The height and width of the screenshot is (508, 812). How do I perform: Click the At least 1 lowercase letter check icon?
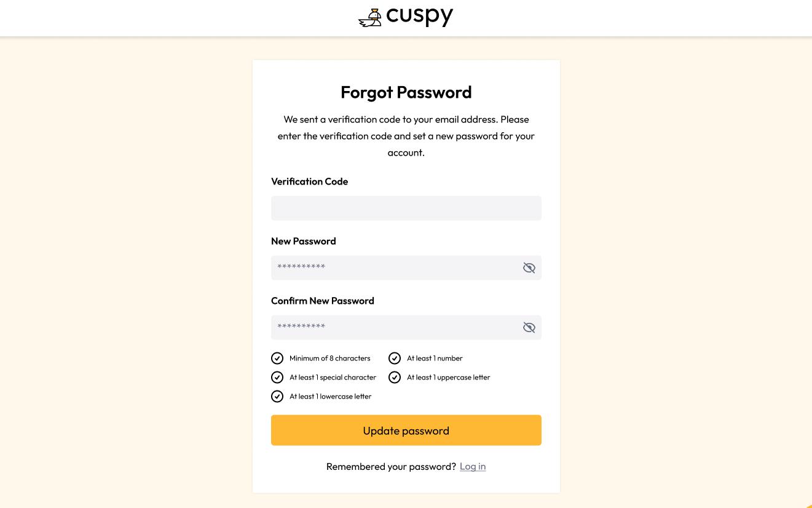pyautogui.click(x=277, y=396)
